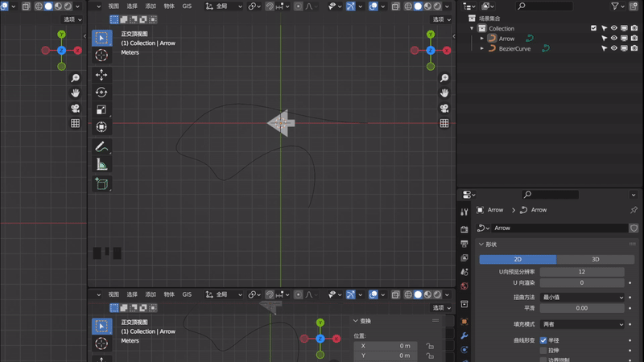Open the Scene properties tab
This screenshot has width=644, height=362.
[x=464, y=272]
